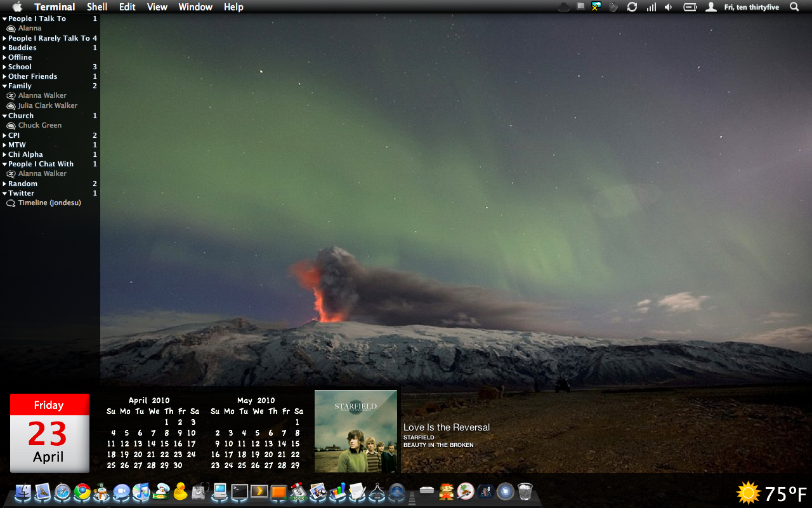812x508 pixels.
Task: Open the Edit menu
Action: [128, 7]
